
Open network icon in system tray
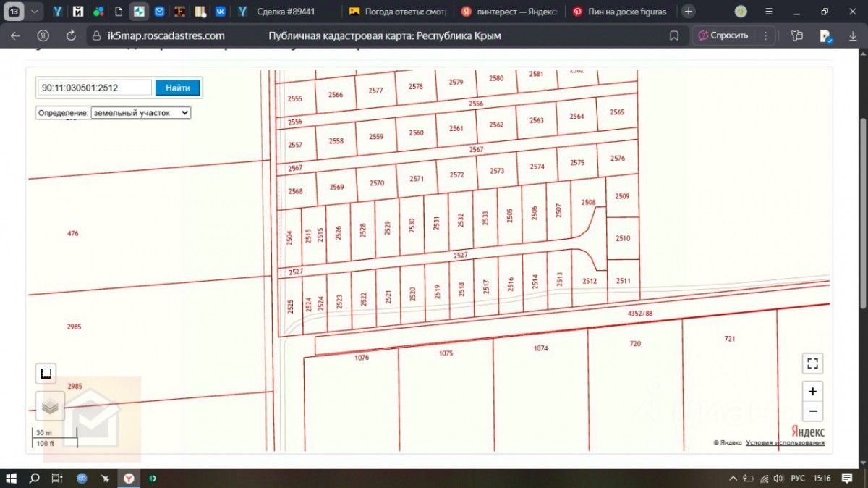763,478
